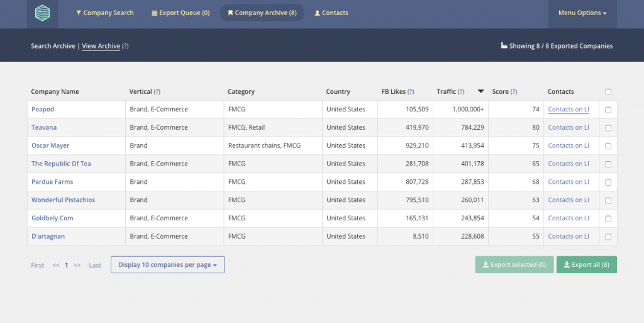Image resolution: width=644 pixels, height=323 pixels.
Task: Click the sort arrow in Traffic column
Action: (480, 91)
